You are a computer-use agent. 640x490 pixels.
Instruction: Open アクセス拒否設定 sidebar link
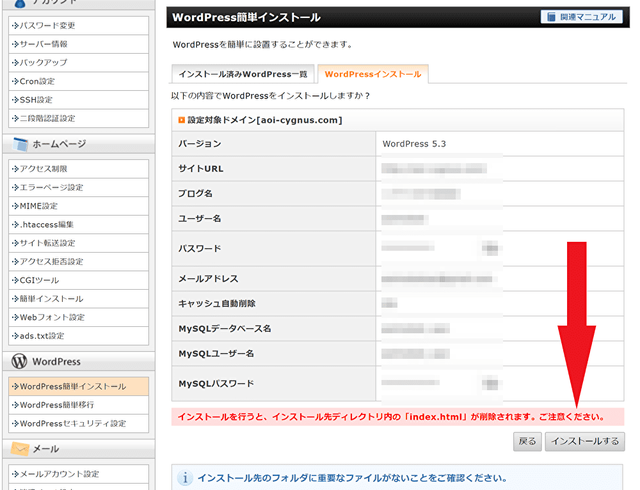click(78, 262)
